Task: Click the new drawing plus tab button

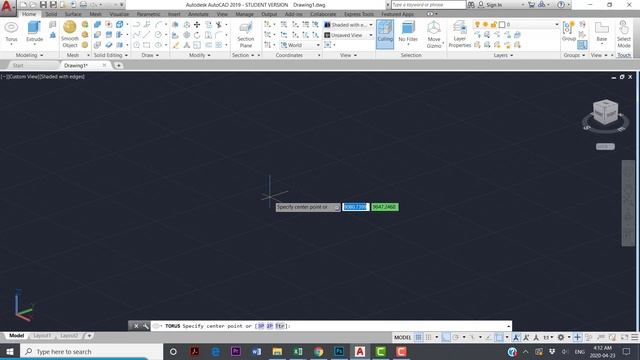Action: [x=118, y=65]
